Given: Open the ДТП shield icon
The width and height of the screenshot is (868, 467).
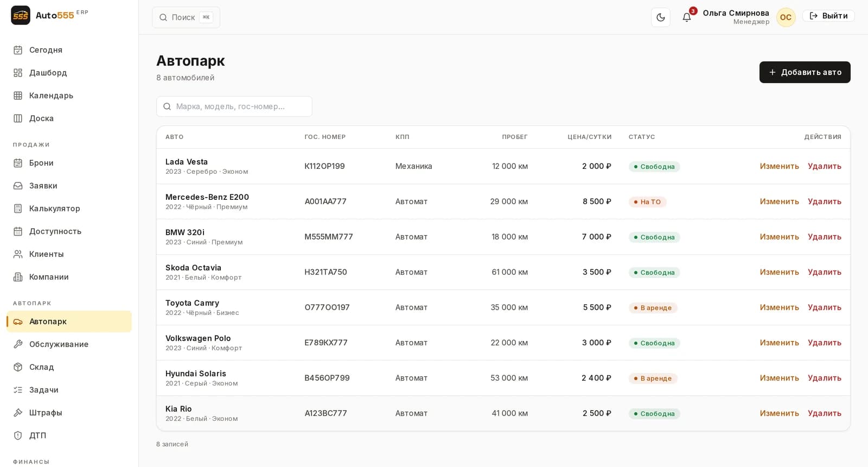Looking at the screenshot, I should pos(18,436).
